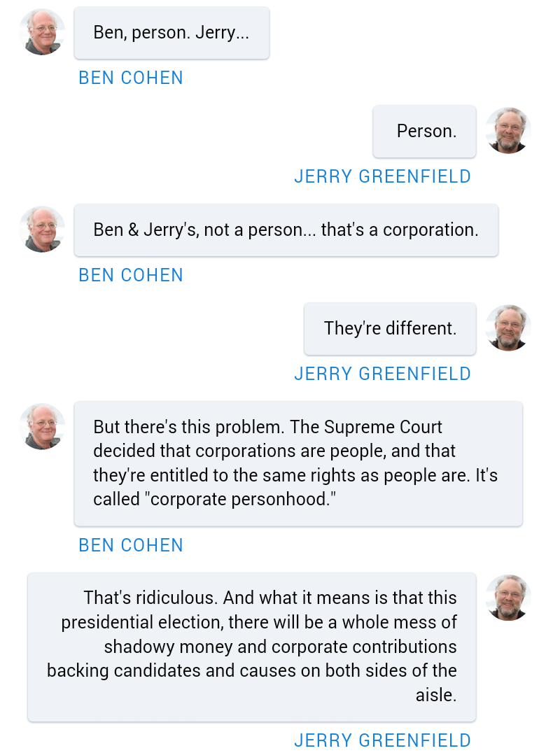This screenshot has width=560, height=753.
Task: Select the "They're different." message bubble
Action: [390, 328]
